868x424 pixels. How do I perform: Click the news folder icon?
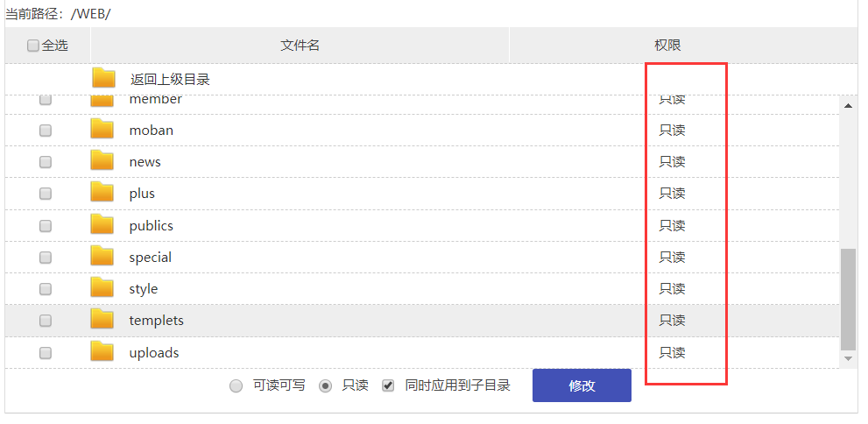coord(102,161)
